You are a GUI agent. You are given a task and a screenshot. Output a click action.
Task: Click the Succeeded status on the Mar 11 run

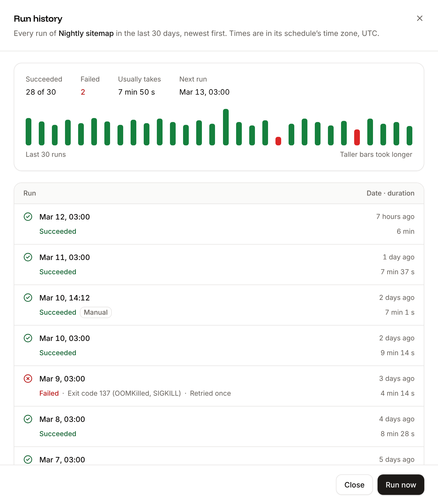coord(58,272)
